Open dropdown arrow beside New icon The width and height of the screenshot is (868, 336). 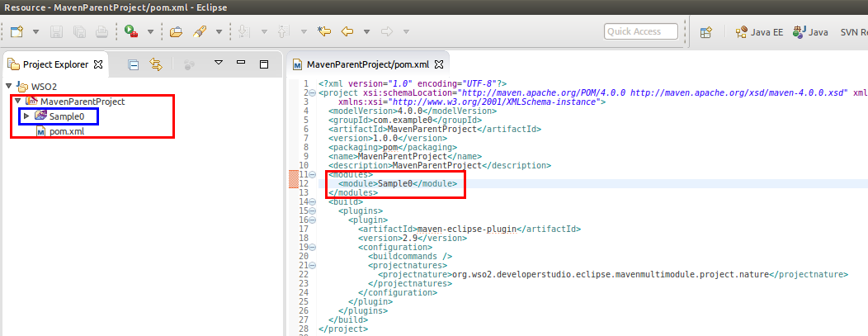click(x=35, y=32)
